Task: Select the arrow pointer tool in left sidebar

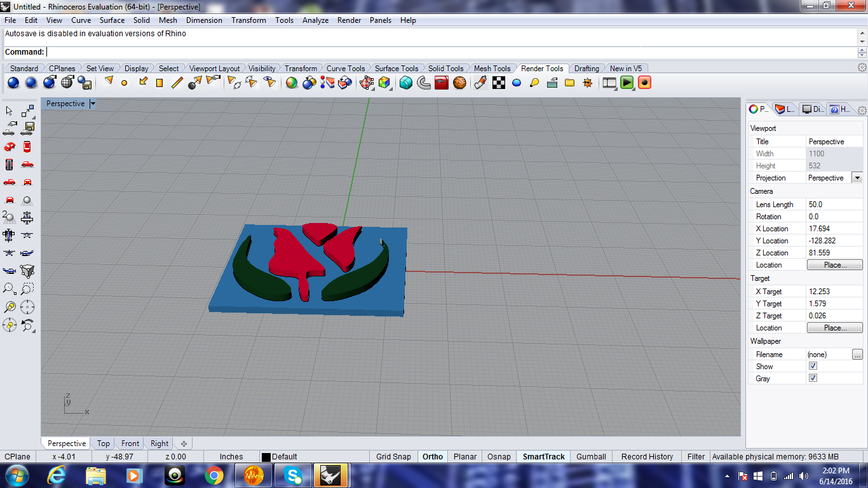Action: pyautogui.click(x=9, y=111)
